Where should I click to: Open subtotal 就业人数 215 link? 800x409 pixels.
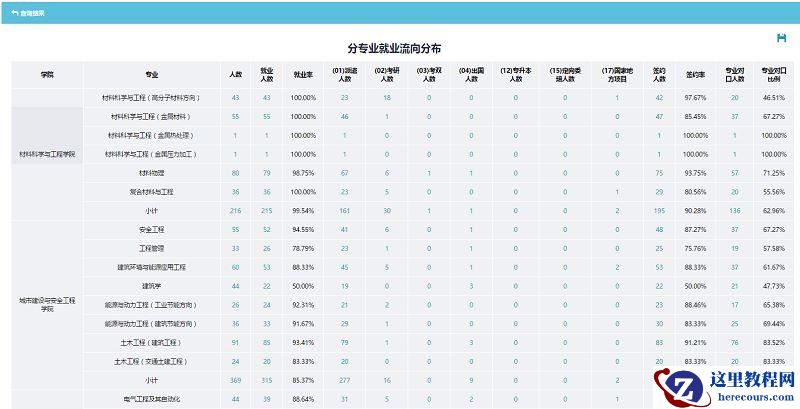267,211
